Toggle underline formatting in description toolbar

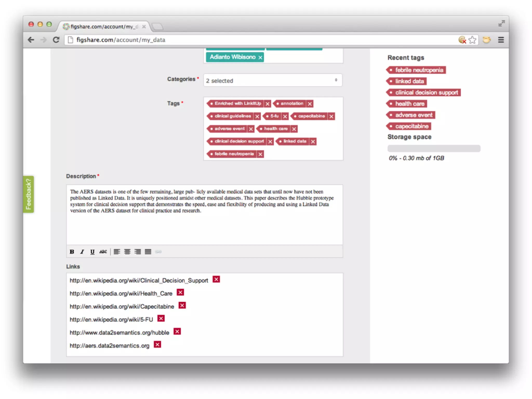coord(92,251)
